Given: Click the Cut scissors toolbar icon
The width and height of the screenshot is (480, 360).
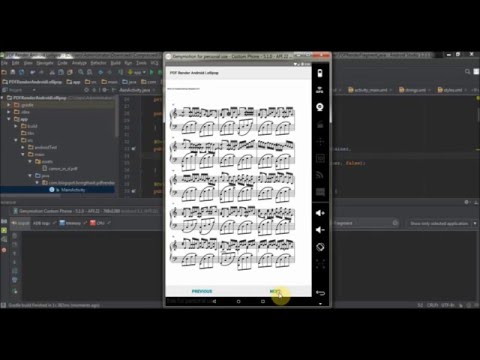Looking at the screenshot, I should coord(52,72).
